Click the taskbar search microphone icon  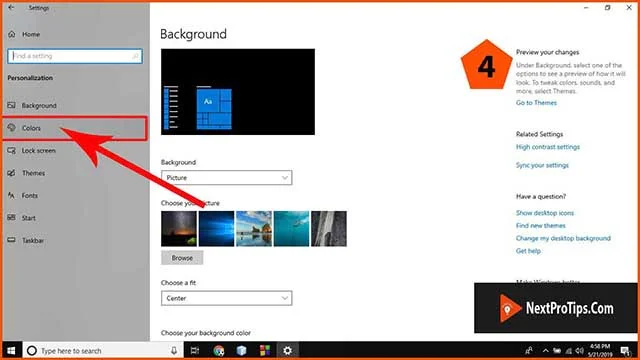coord(174,351)
